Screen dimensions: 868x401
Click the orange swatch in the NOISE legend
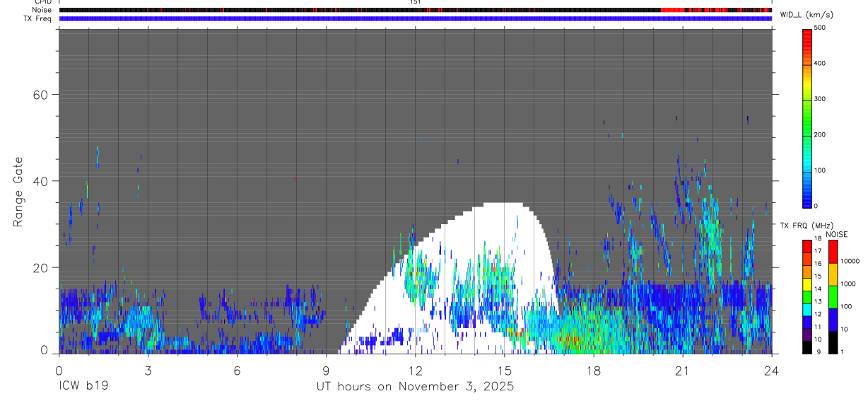tap(833, 274)
